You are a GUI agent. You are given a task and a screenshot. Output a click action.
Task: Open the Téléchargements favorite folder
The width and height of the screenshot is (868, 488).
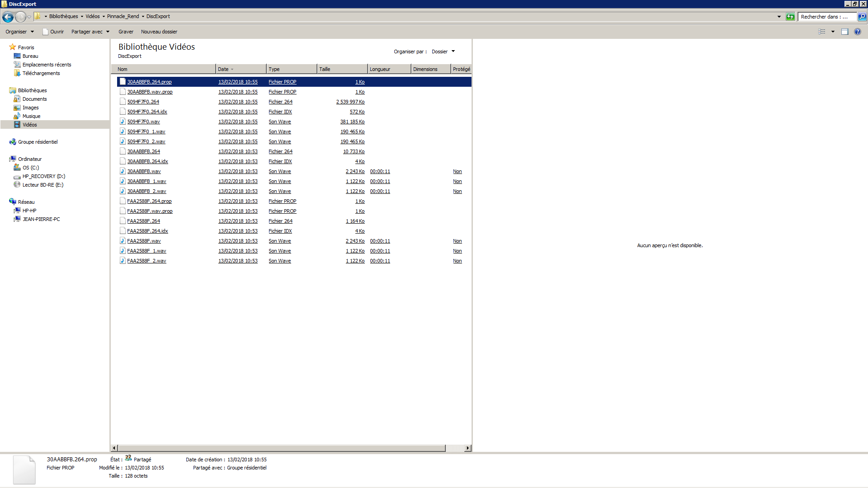(41, 73)
